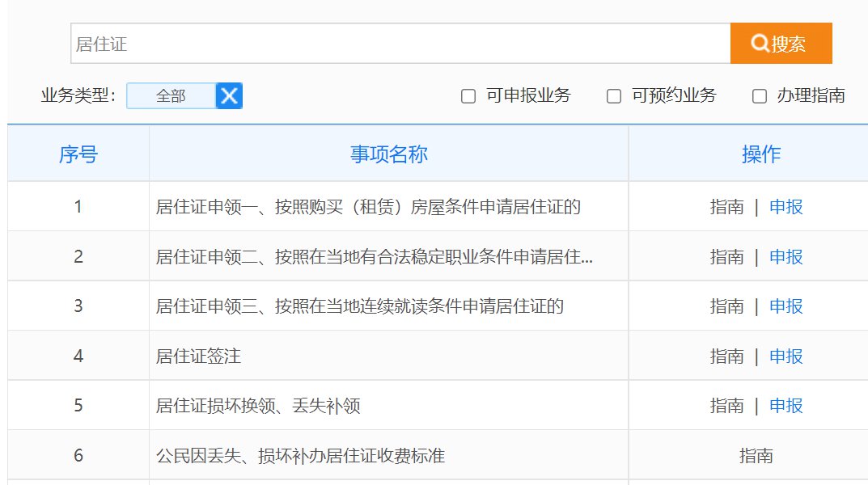View 指南 for 居住证签注 row
Viewport: 868px width, 485px height.
tap(726, 356)
